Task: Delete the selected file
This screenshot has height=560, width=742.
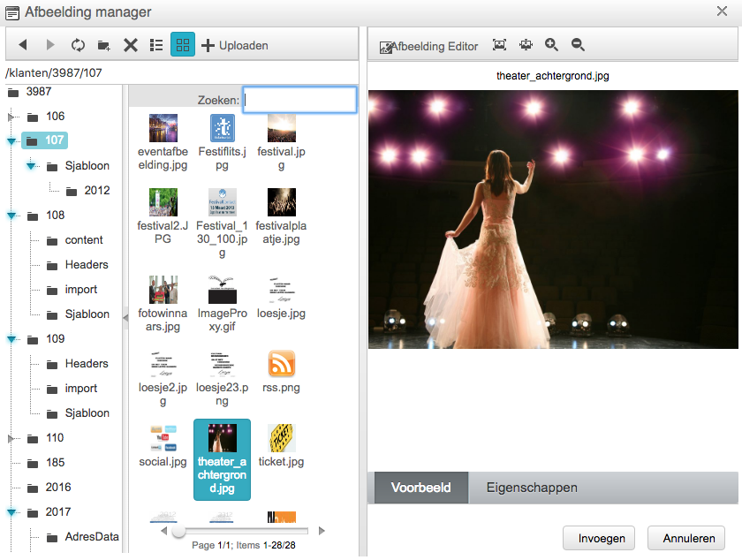Action: [130, 45]
